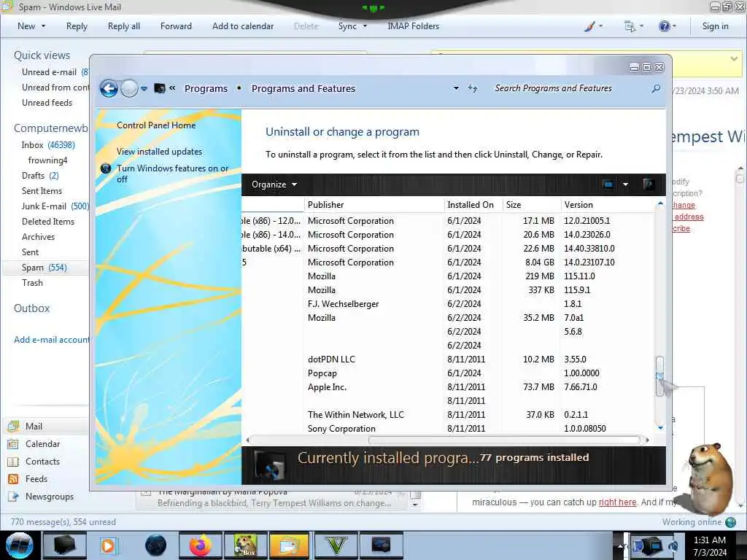Click Reply in Windows Live Mail toolbar
Viewport: 747px width, 560px height.
pyautogui.click(x=77, y=26)
